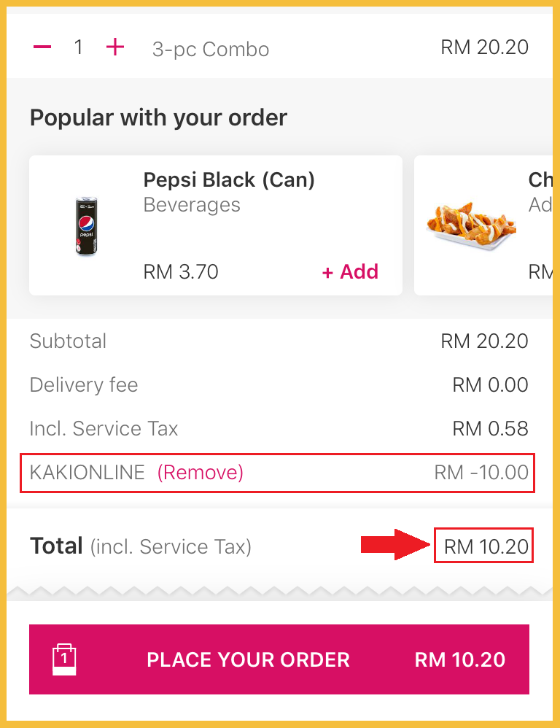Screen dimensions: 560x728
Task: Click the quantity number of 3-pc Combo
Action: click(x=79, y=47)
